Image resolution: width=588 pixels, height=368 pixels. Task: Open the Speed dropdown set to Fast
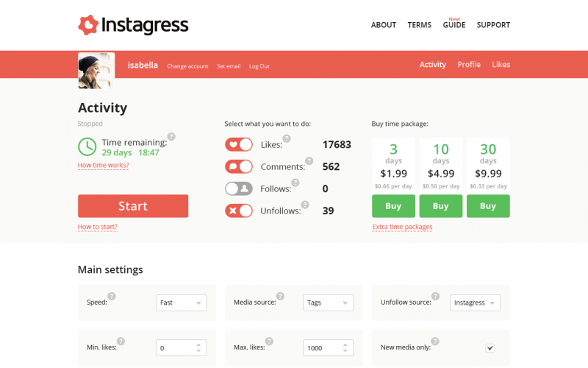[181, 302]
